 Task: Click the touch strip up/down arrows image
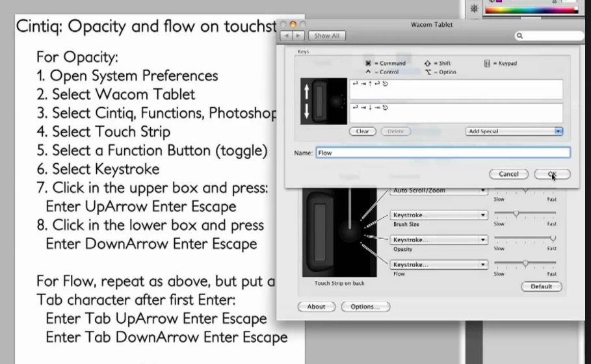[x=324, y=101]
